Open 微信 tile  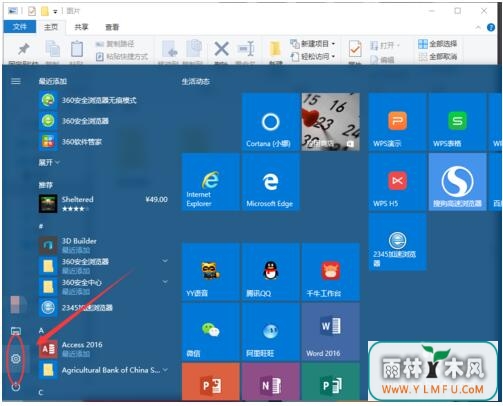tap(211, 332)
